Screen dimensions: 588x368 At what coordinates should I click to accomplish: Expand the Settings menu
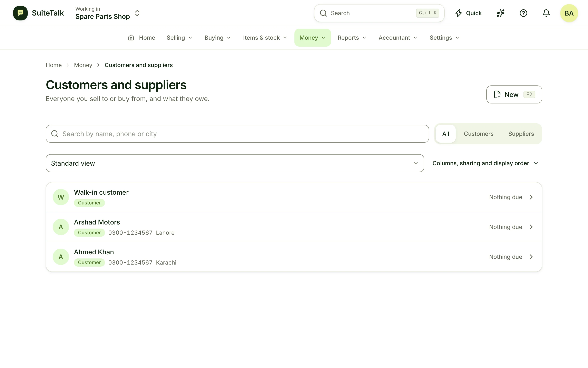[444, 38]
